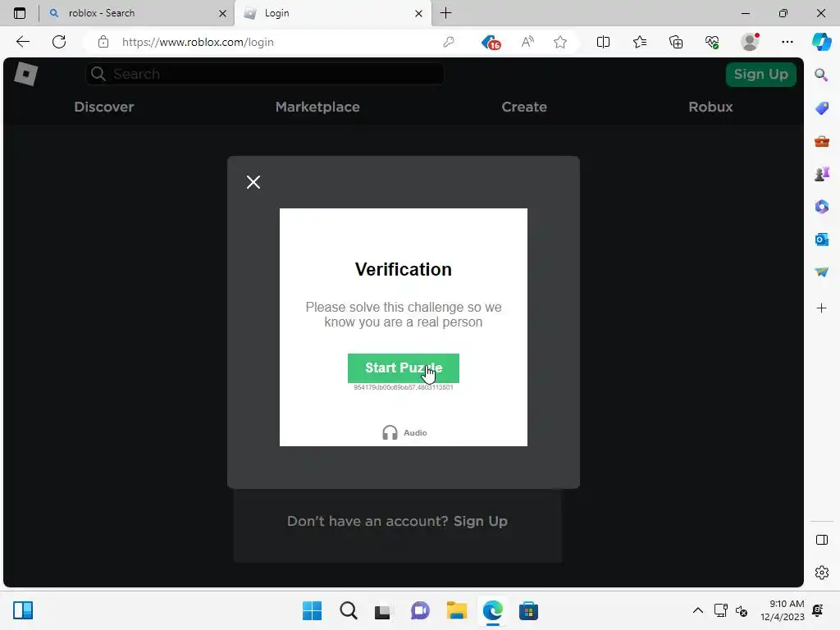Open the sidebar Microsoft 365 icon

[821, 207]
